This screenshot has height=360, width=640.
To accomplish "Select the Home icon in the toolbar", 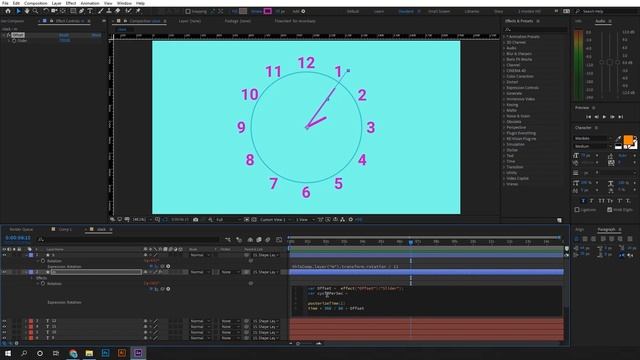I will (x=8, y=11).
